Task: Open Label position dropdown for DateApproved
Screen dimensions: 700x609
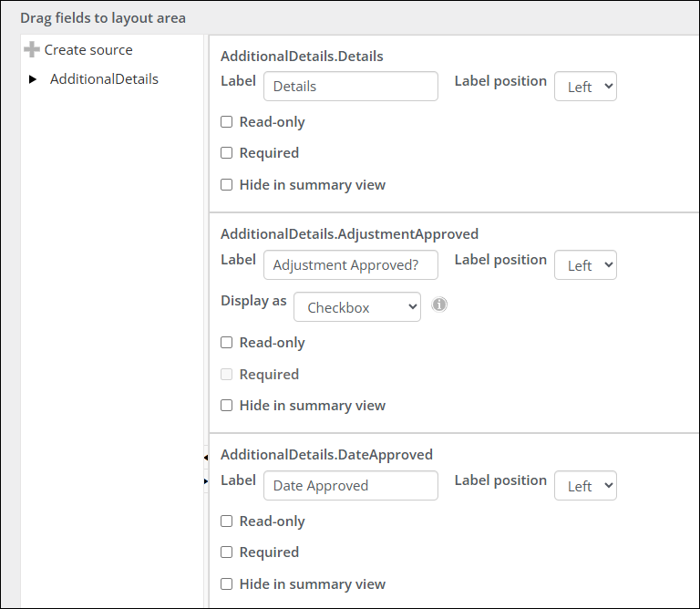Action: [x=585, y=486]
